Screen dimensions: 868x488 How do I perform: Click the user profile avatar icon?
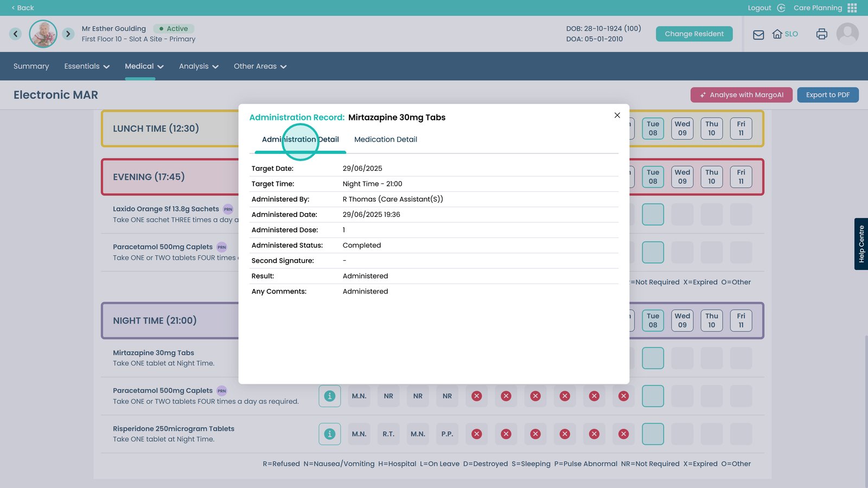847,34
